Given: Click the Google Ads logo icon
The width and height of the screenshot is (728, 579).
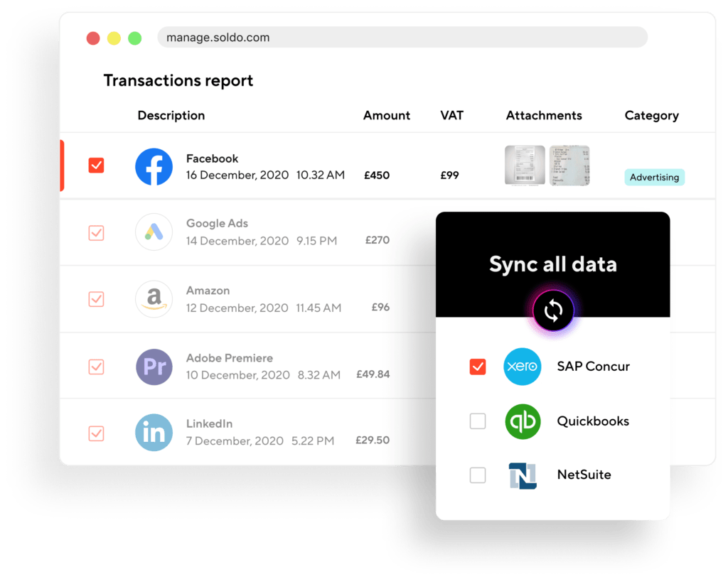Looking at the screenshot, I should [154, 232].
